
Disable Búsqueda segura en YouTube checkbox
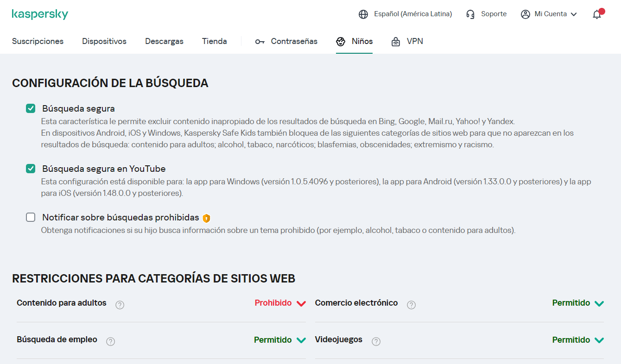click(x=31, y=169)
